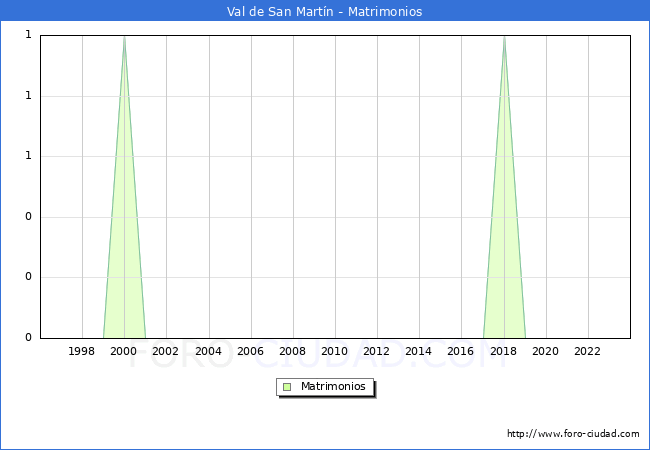The image size is (650, 450).
Task: Select the 2010 x-axis label
Action: 334,351
